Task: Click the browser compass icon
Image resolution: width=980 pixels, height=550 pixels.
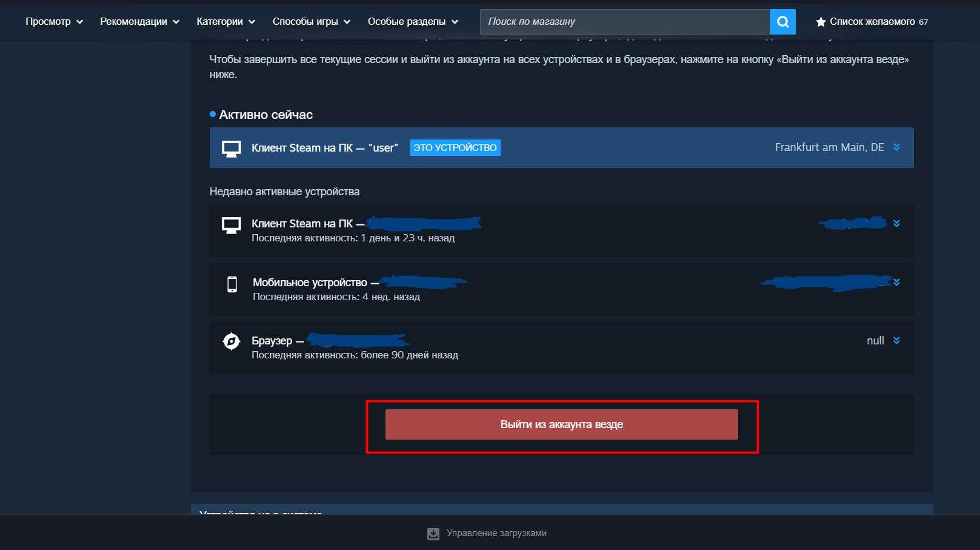Action: click(231, 341)
